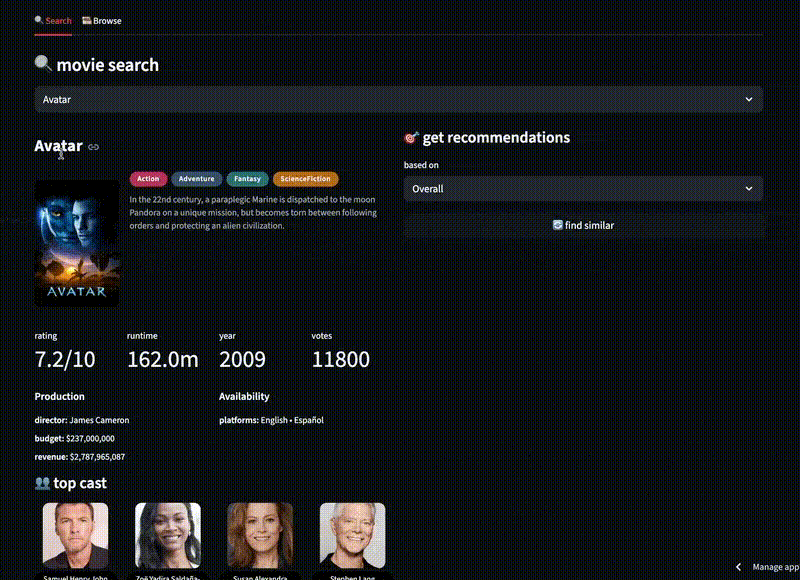800x580 pixels.
Task: Click the people icon beside top cast
Action: point(42,483)
